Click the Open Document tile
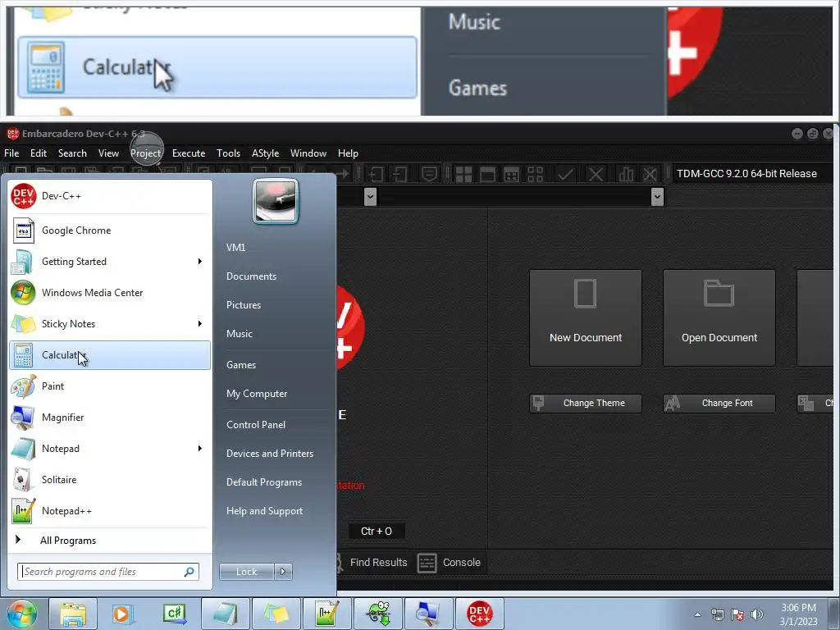The width and height of the screenshot is (840, 630). pyautogui.click(x=719, y=317)
